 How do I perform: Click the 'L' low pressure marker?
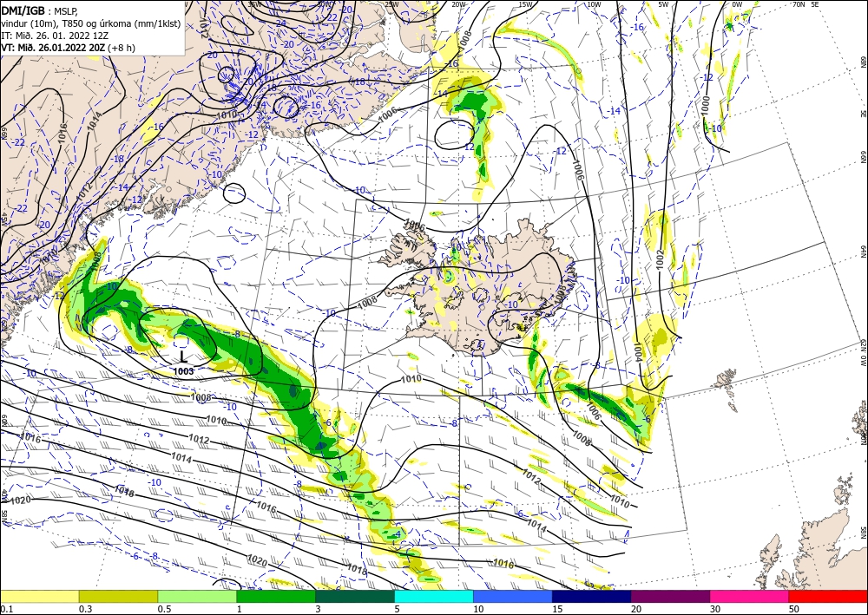click(x=183, y=357)
